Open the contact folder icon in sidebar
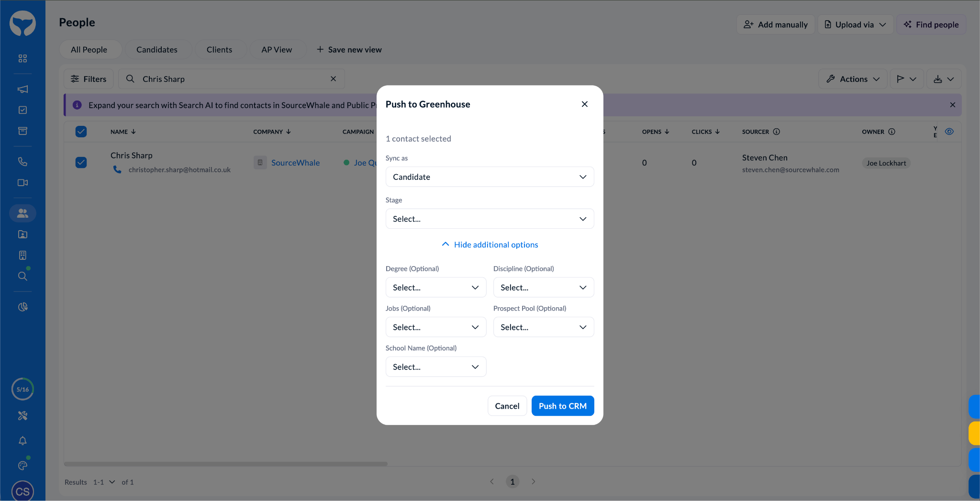Image resolution: width=980 pixels, height=501 pixels. (22, 234)
